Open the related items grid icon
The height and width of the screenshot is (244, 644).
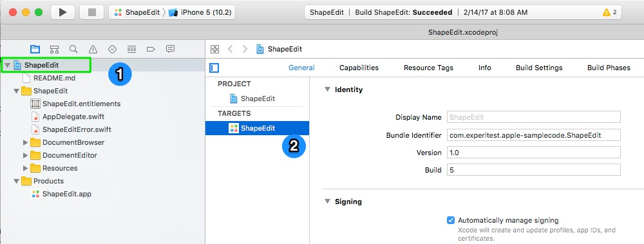click(x=215, y=50)
